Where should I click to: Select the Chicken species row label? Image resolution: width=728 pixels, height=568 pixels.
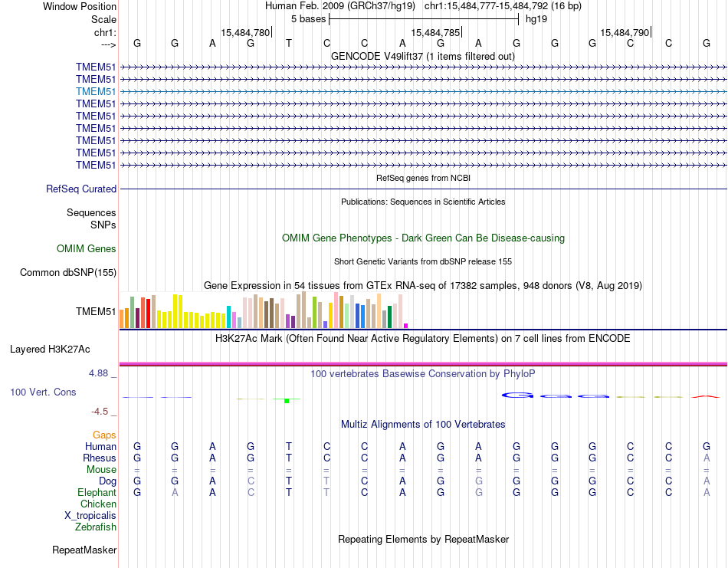[x=98, y=504]
